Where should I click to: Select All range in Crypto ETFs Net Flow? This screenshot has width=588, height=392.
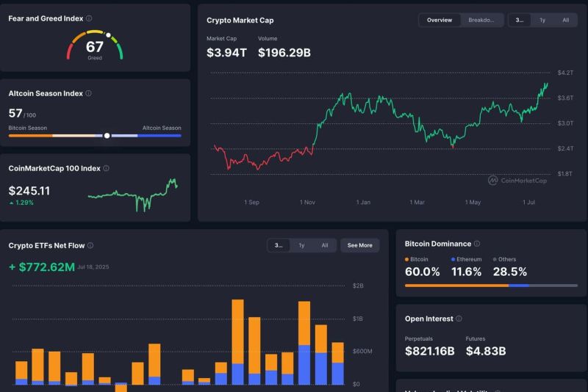325,245
